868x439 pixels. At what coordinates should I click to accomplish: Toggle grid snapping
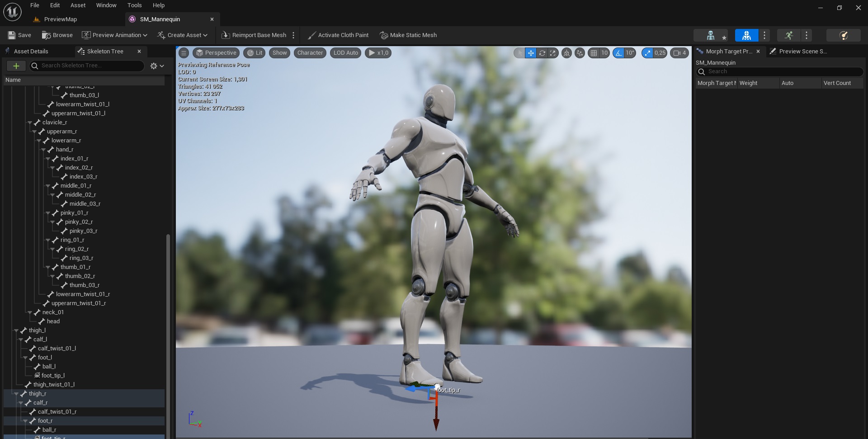tap(594, 53)
